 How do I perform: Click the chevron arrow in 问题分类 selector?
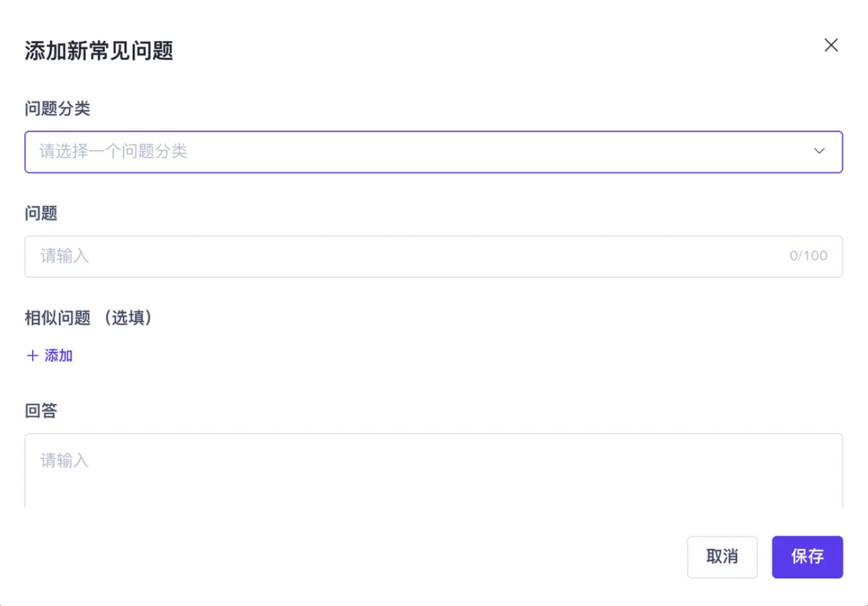pos(819,151)
